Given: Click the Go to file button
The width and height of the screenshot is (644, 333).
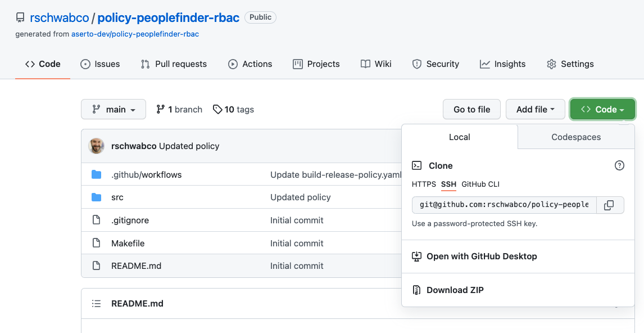Looking at the screenshot, I should 471,110.
